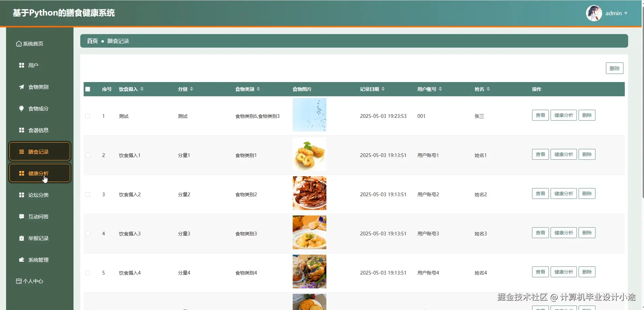Check the checkbox for row 饮食摄入1

pos(88,155)
